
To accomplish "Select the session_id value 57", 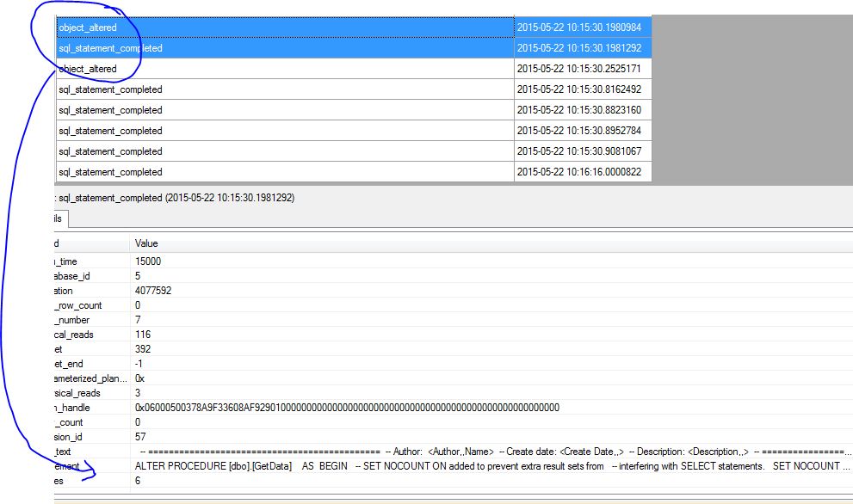I will (x=140, y=437).
